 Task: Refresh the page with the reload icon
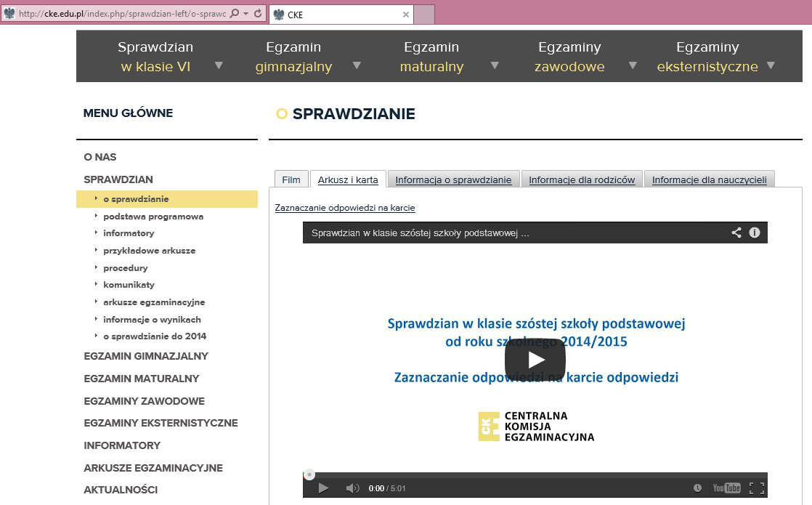[258, 14]
